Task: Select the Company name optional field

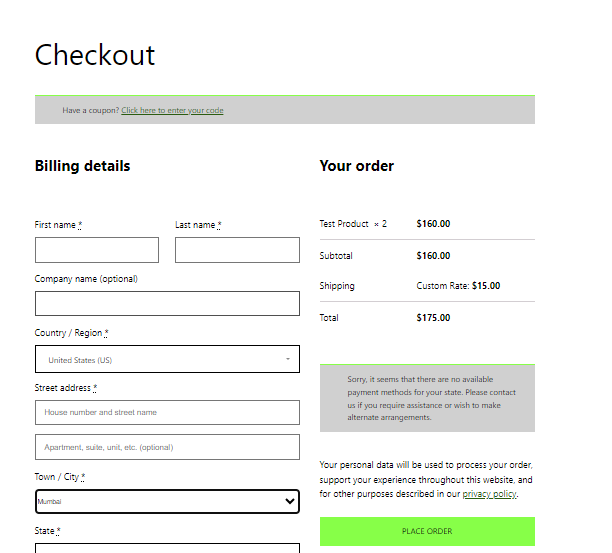Action: click(167, 304)
